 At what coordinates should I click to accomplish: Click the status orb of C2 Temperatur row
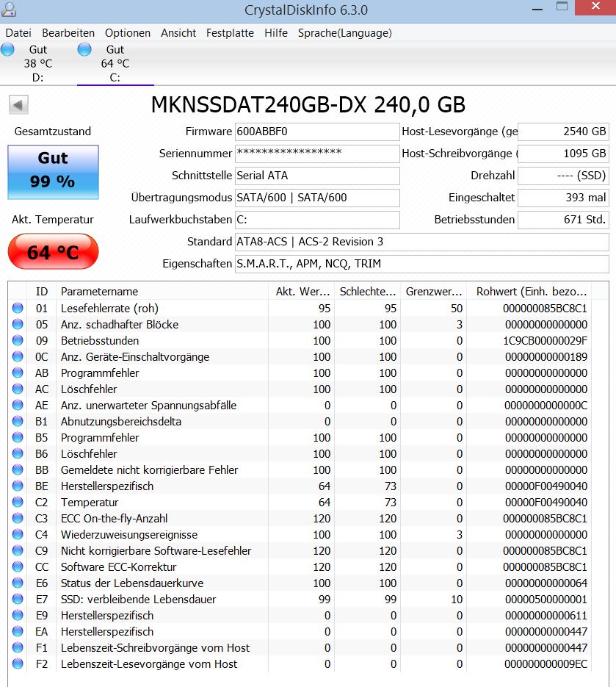pyautogui.click(x=18, y=502)
